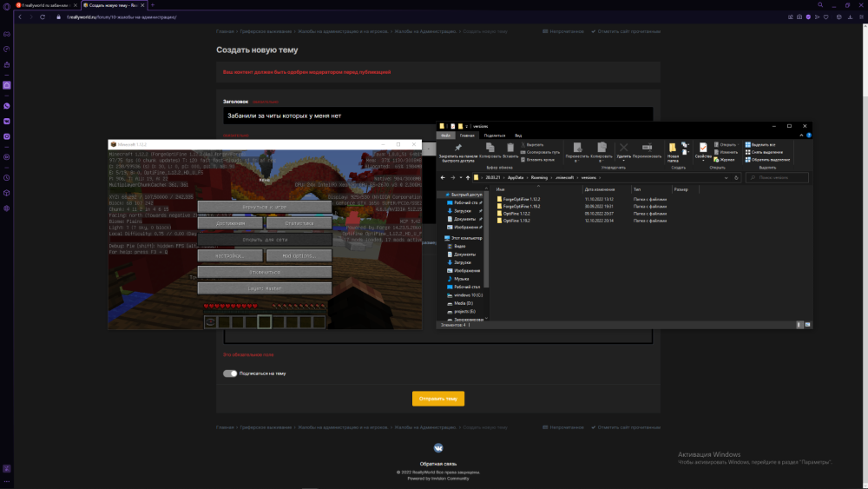
Task: Click Новая папка icon in Explorer
Action: click(x=673, y=148)
